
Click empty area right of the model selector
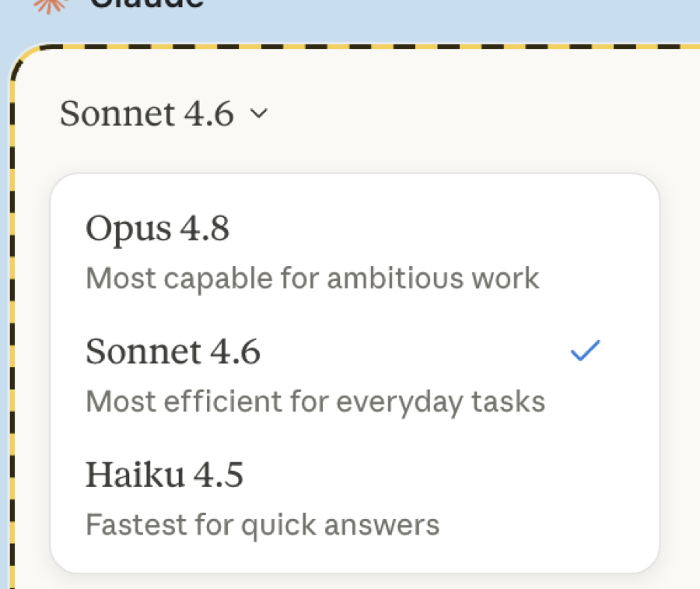[482, 114]
